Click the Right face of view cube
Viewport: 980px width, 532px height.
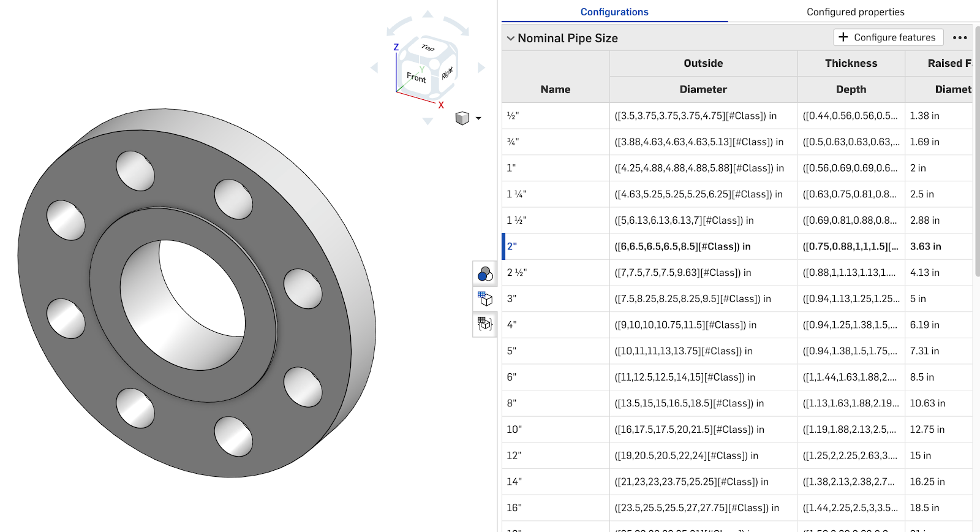447,73
